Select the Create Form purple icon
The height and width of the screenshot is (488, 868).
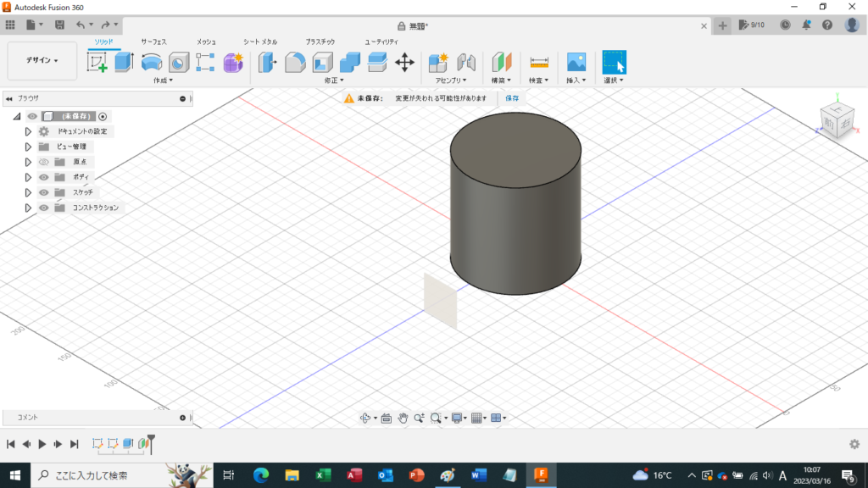click(x=233, y=62)
